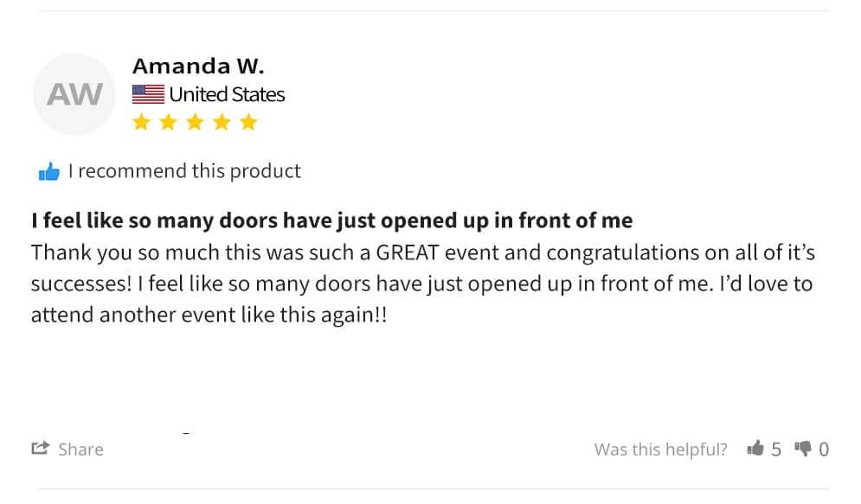Click the "Was this helpful?" label
The image size is (861, 504).
[x=660, y=450]
